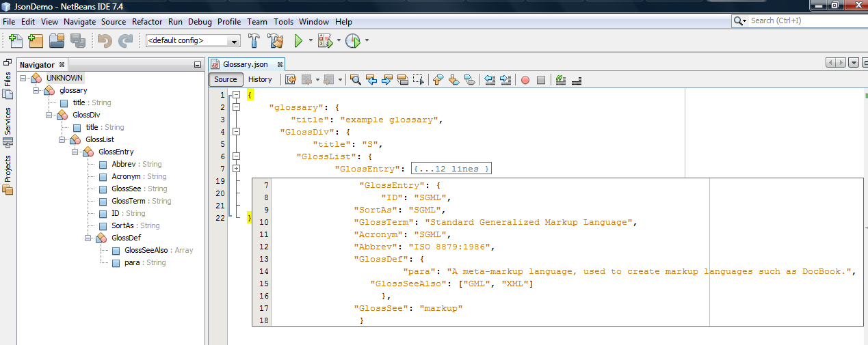Open the Refactor menu
This screenshot has width=868, height=345.
pos(147,22)
